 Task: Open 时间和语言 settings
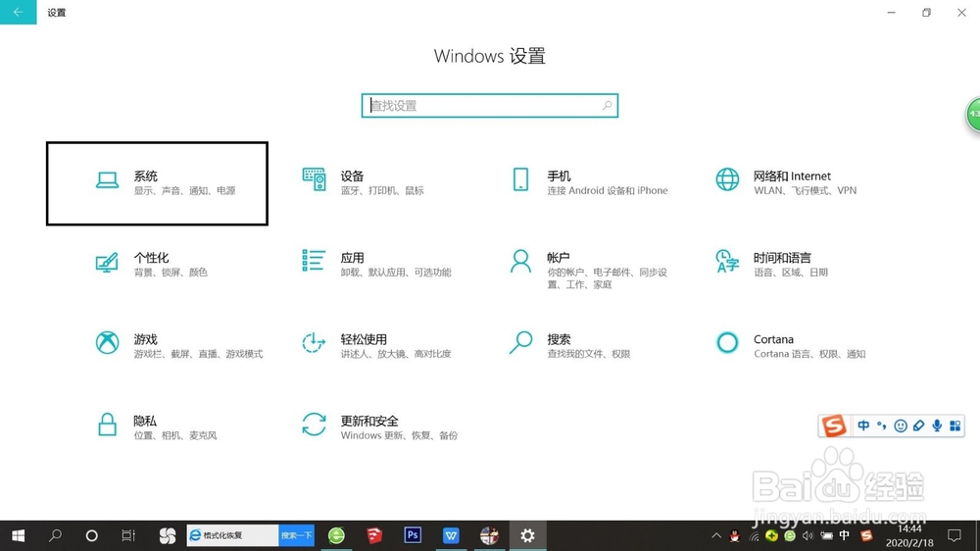pyautogui.click(x=772, y=264)
